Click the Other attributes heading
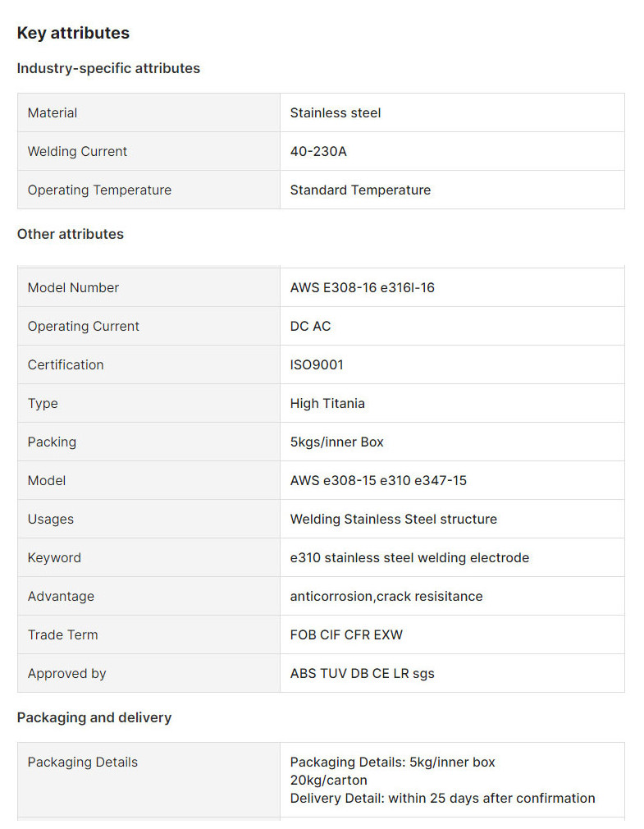Image resolution: width=644 pixels, height=829 pixels. [x=71, y=234]
